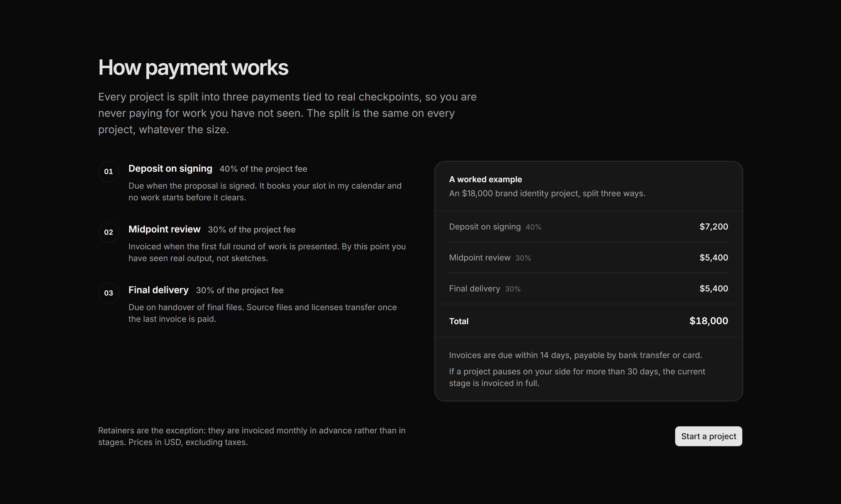The height and width of the screenshot is (504, 841).
Task: Click Midpoint review row label in example card
Action: click(x=479, y=258)
